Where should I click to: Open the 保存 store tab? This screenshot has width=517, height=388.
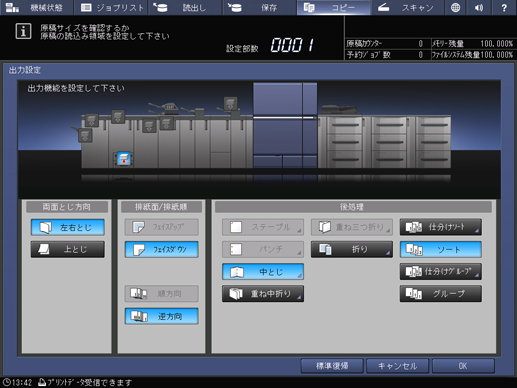pos(259,7)
